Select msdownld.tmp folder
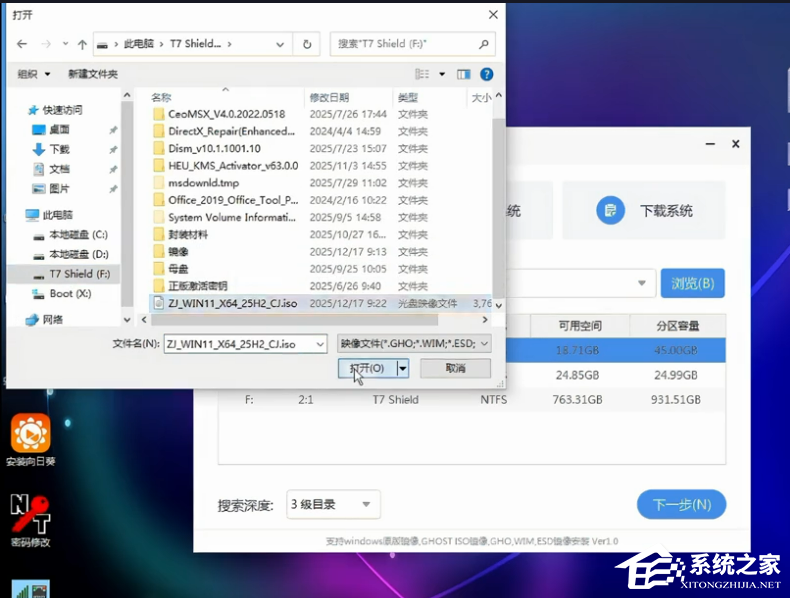The height and width of the screenshot is (598, 790). pyautogui.click(x=204, y=182)
